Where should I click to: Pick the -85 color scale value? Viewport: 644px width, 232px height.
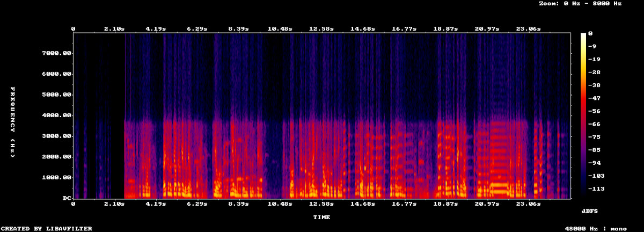(x=594, y=150)
